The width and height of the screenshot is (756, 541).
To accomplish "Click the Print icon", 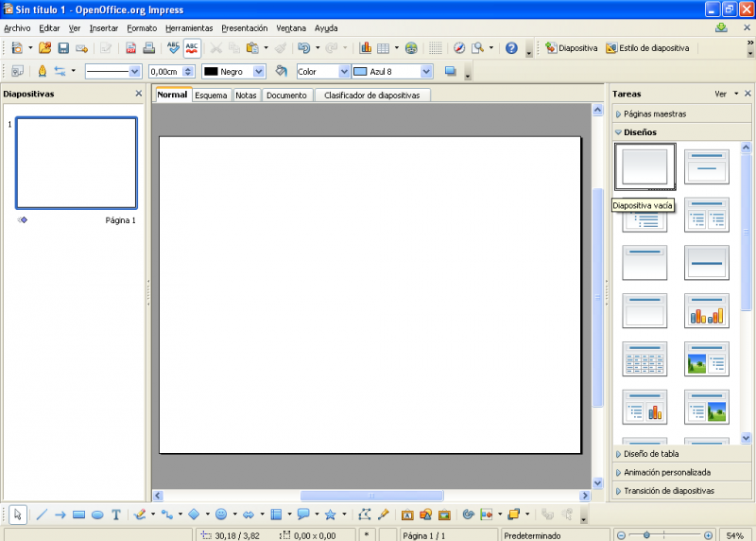I will pos(149,48).
